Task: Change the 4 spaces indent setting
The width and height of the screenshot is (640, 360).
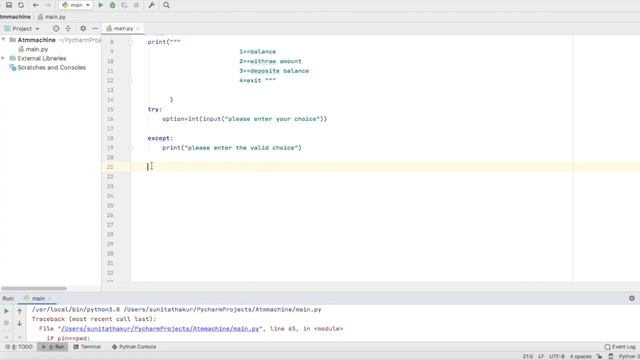Action: click(x=580, y=356)
